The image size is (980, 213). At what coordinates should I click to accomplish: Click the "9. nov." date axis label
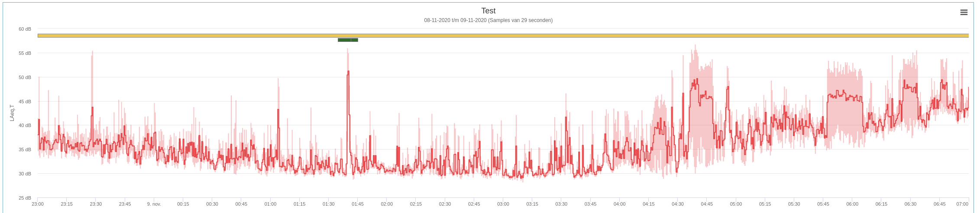tap(154, 204)
